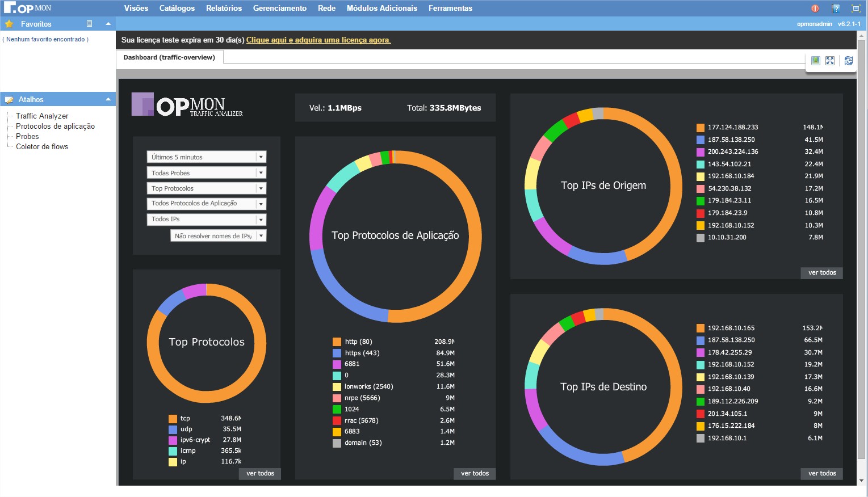Click the export image icon on dashboard toolbar
Viewport: 868px width, 497px height.
click(x=816, y=61)
